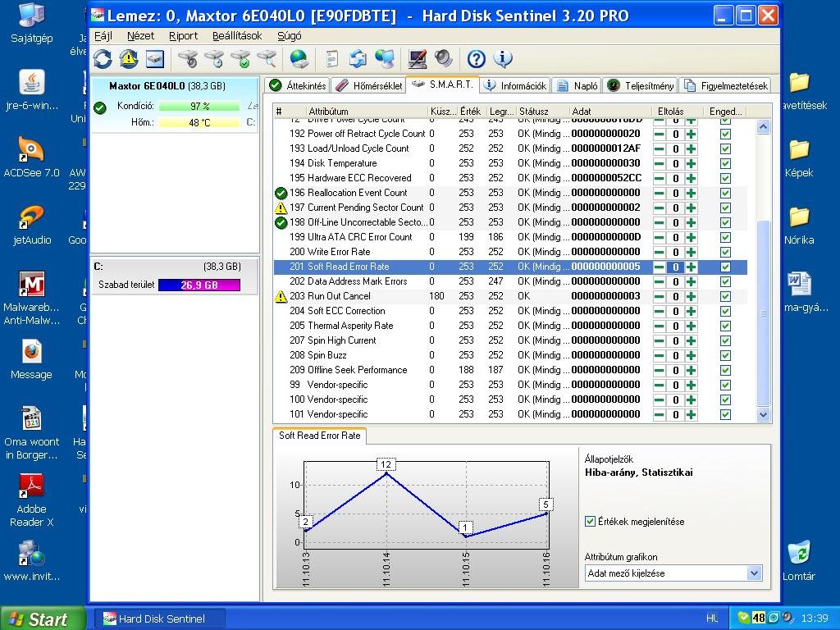Screen dimensions: 840x630
Task: Open the Sajátgép desktop icon
Action: 31,22
